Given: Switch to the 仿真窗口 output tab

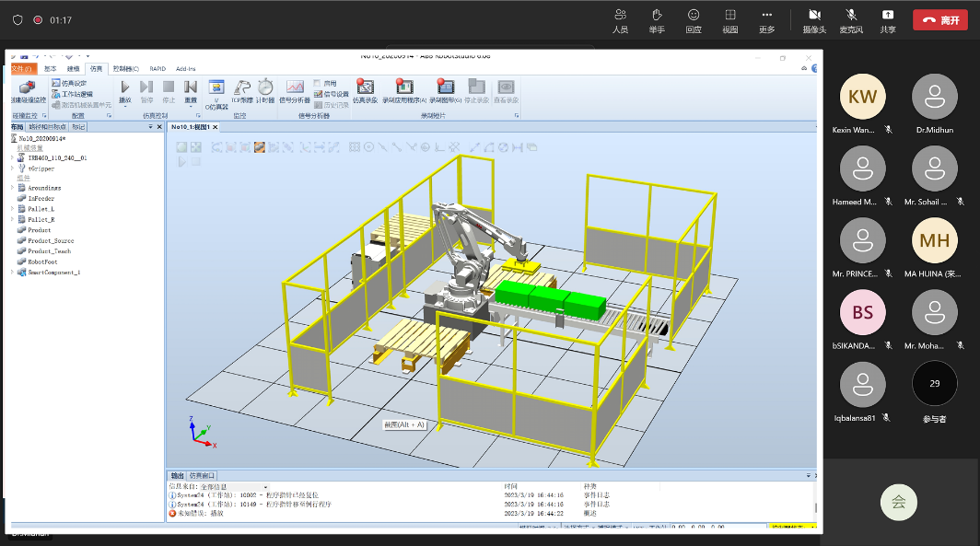Looking at the screenshot, I should click(202, 475).
